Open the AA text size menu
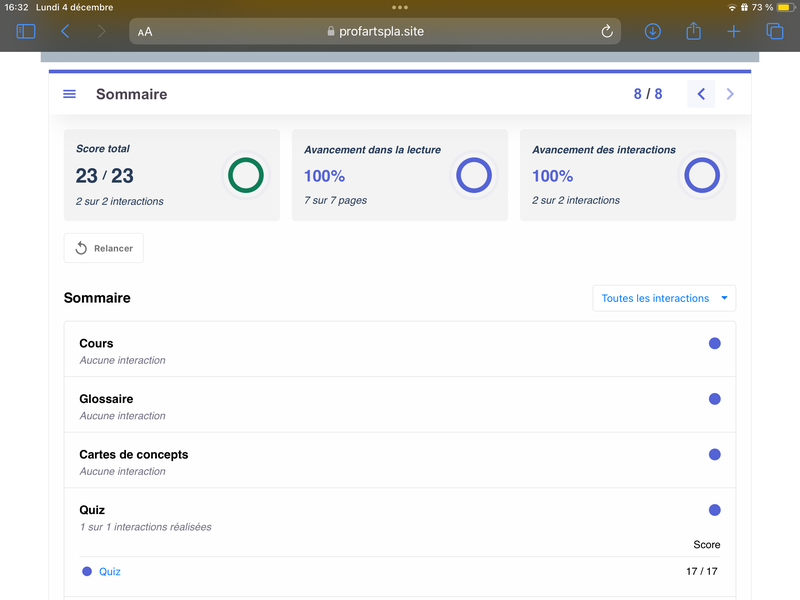This screenshot has height=600, width=800. point(146,31)
